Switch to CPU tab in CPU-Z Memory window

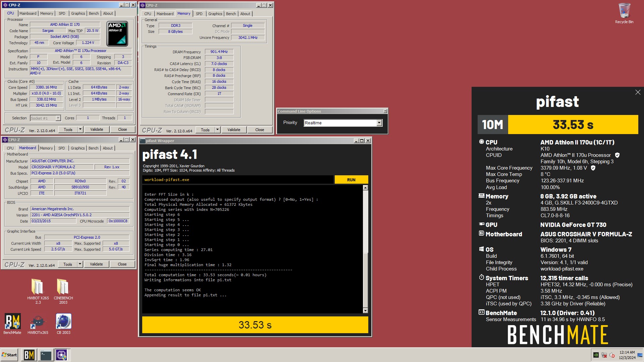[148, 14]
